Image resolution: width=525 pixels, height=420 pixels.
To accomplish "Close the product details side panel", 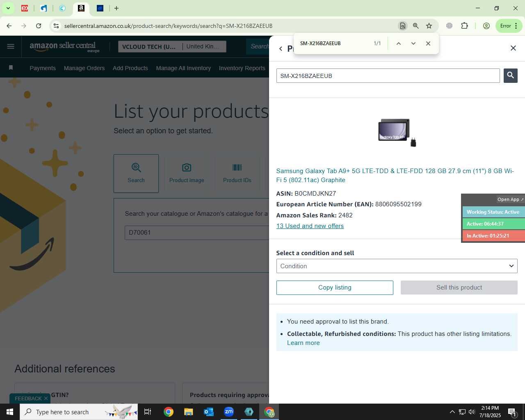I will (x=513, y=48).
